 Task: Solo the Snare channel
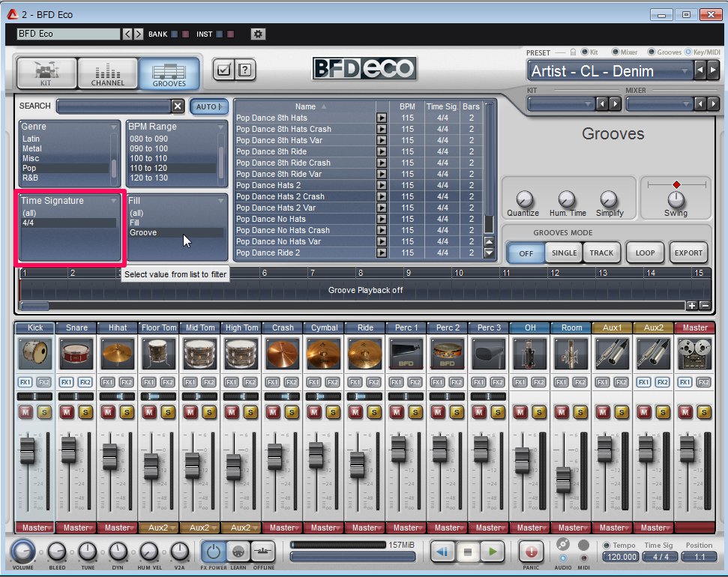pos(85,412)
